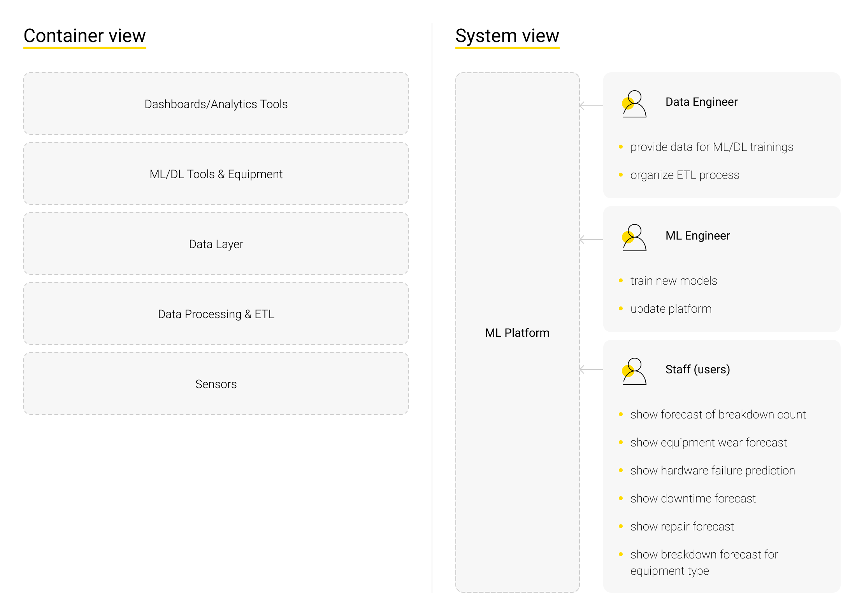
Task: Click the ML Platform label
Action: (517, 332)
